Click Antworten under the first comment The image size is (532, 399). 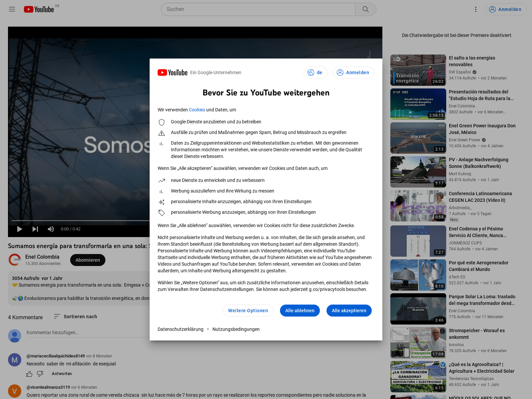[62, 374]
